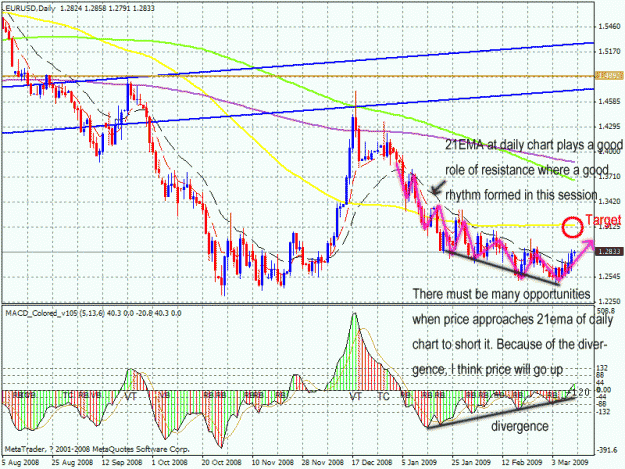The image size is (625, 469).
Task: Select the red Target text label
Action: 603,220
